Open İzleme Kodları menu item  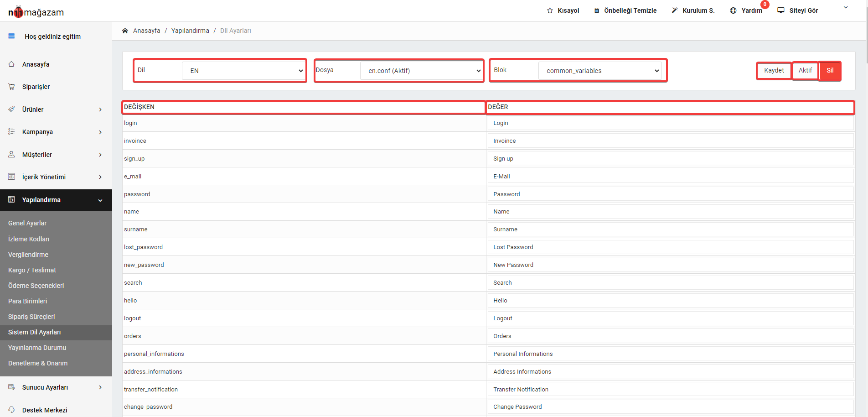pyautogui.click(x=29, y=239)
